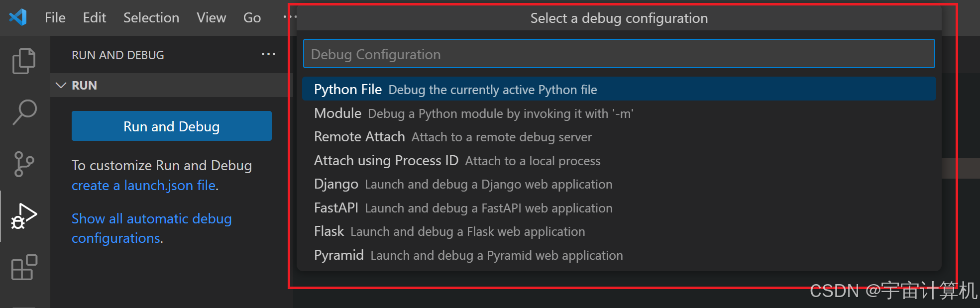Choose the Remote Attach configuration
Screen dimensions: 980x308
tap(619, 137)
